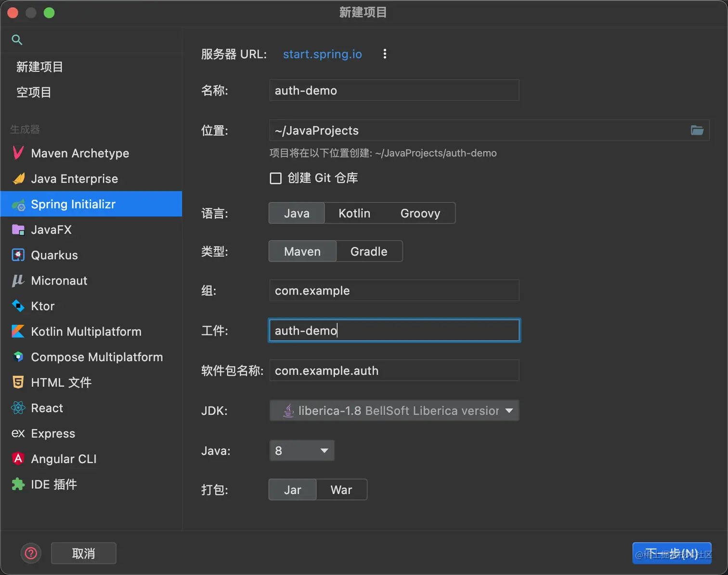This screenshot has width=728, height=575.
Task: Click the Java Enterprise generator icon
Action: coord(18,179)
